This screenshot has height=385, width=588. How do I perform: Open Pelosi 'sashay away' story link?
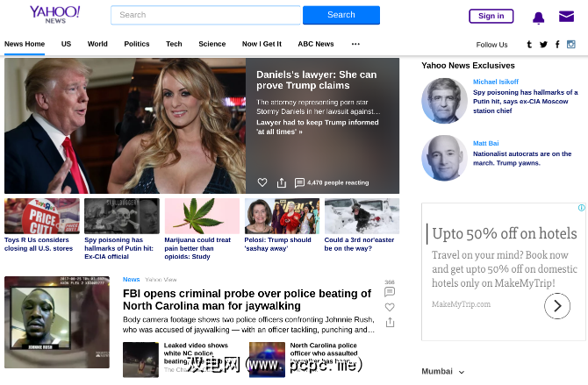click(x=277, y=244)
